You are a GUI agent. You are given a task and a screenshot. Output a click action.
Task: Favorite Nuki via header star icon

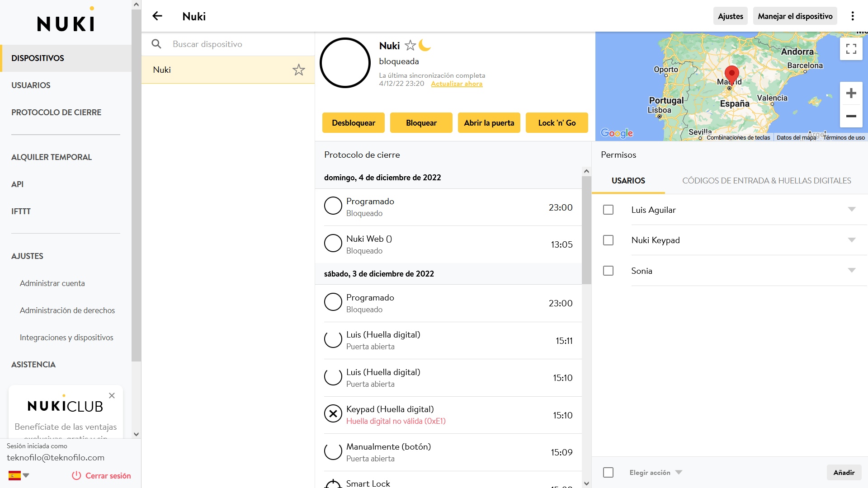410,46
